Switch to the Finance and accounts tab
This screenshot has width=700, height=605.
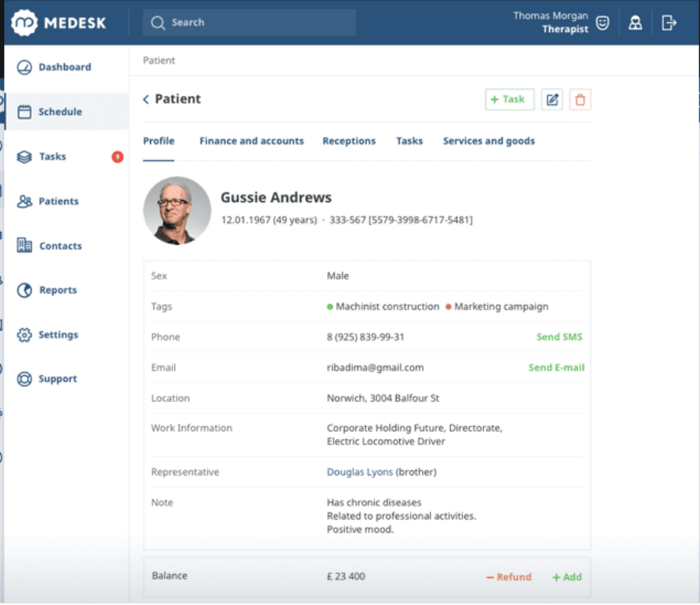click(252, 141)
